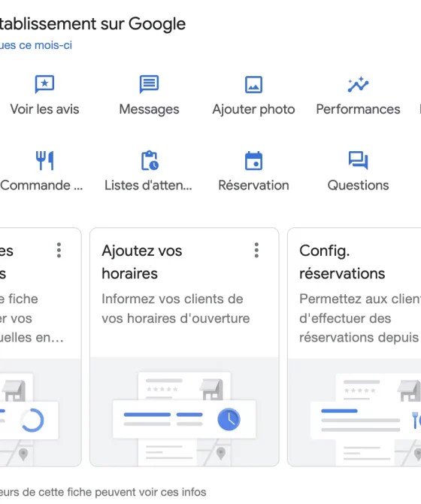Click the 'Performances' label text

[x=358, y=109]
